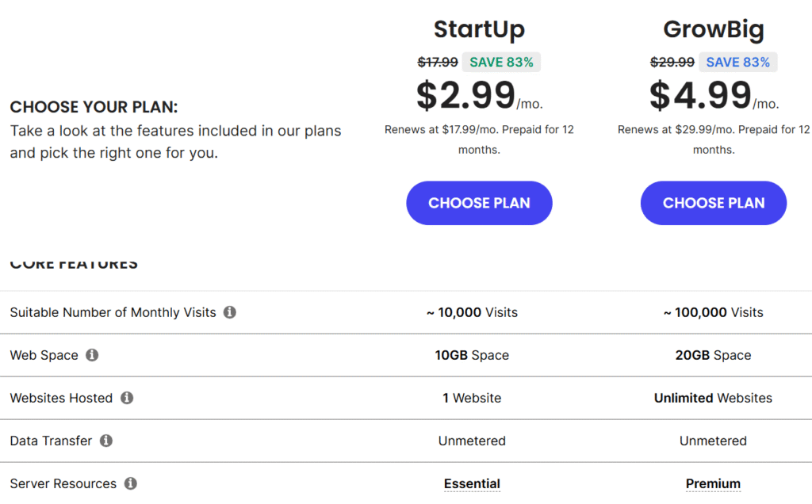
Task: Click the info icon beside Suitable Number of Monthly Visits
Action: (229, 312)
